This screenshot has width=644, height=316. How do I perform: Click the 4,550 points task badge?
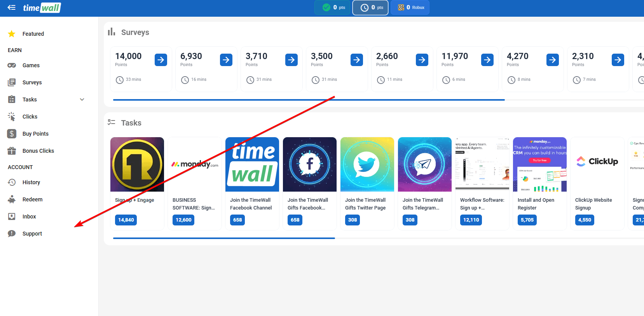[x=585, y=220]
